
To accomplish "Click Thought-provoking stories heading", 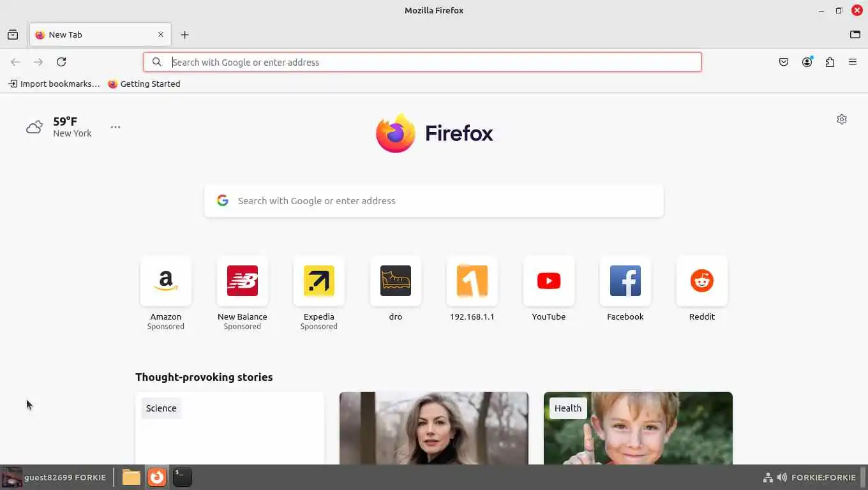I will point(204,377).
